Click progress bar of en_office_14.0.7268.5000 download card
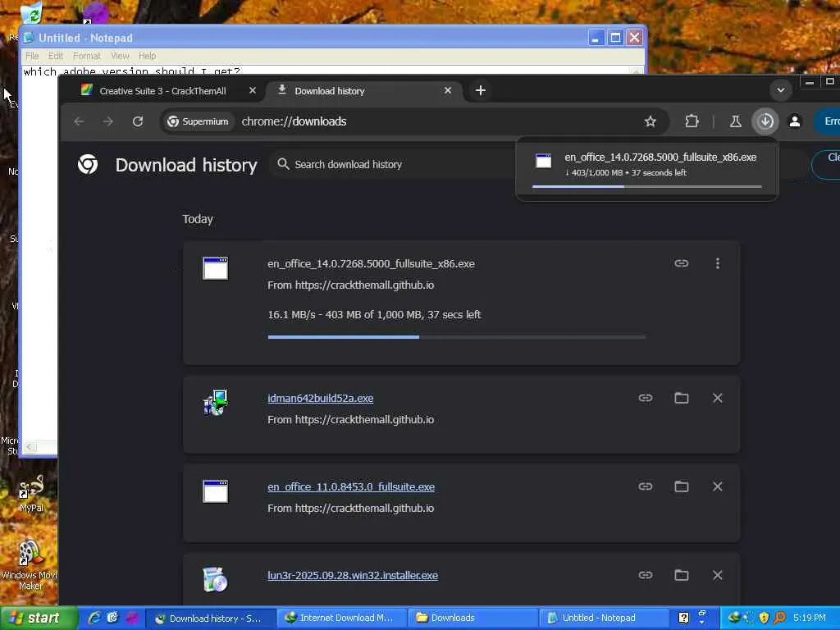Screen dimensions: 840x630 (456, 337)
